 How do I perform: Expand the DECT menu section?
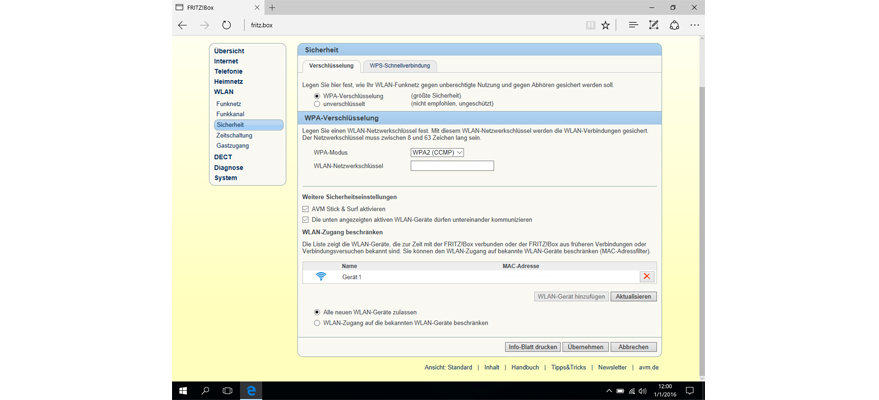coord(223,157)
